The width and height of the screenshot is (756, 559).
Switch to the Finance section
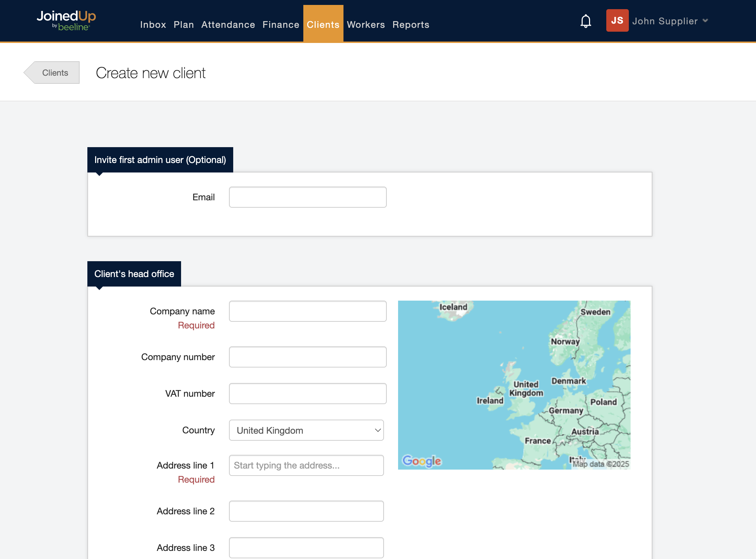[281, 25]
